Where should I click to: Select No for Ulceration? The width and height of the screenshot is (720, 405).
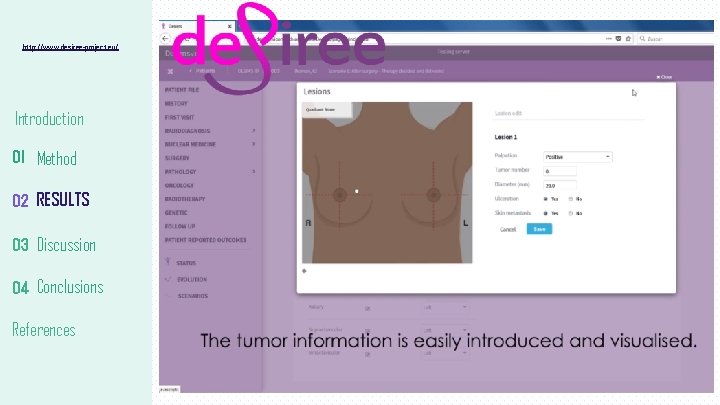(x=571, y=199)
